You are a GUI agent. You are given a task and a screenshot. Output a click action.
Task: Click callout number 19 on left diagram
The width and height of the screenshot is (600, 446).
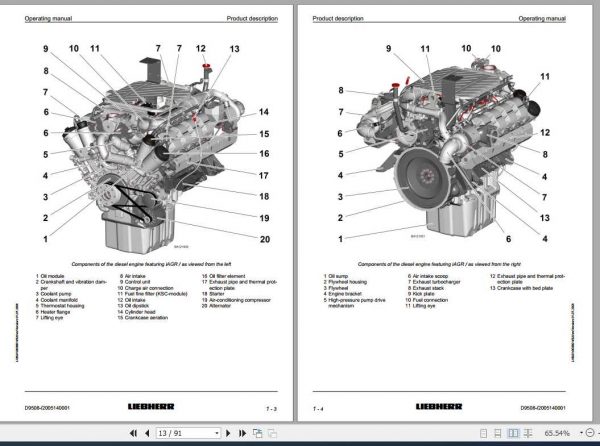264,218
